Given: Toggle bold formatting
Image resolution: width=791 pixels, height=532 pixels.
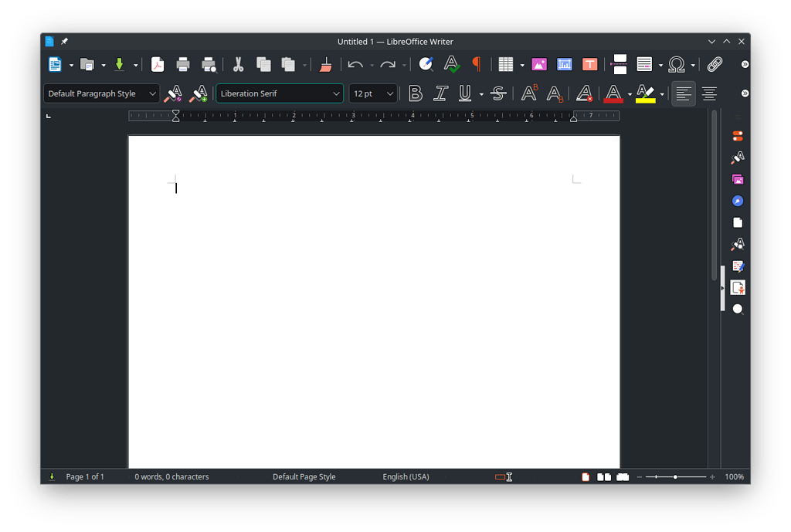Looking at the screenshot, I should tap(415, 93).
